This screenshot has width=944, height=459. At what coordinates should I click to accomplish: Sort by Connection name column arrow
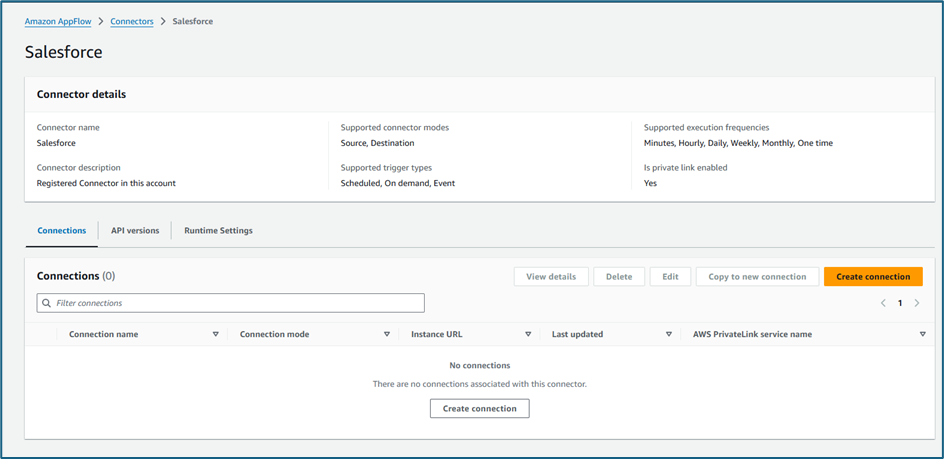(216, 334)
